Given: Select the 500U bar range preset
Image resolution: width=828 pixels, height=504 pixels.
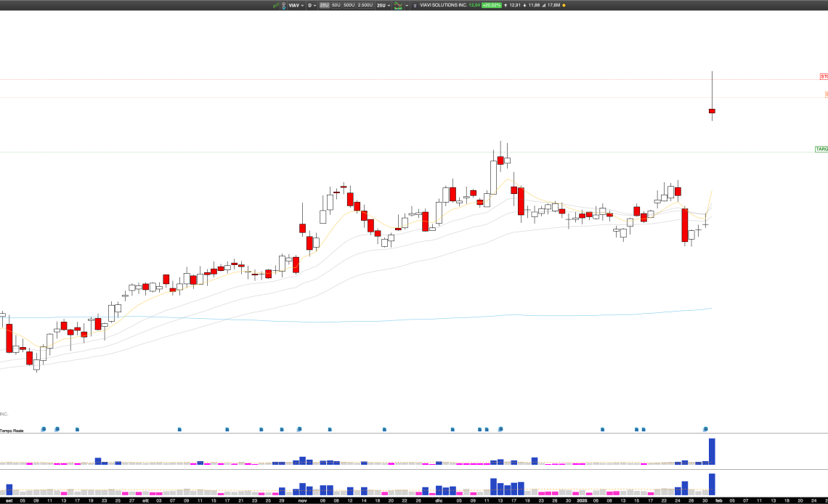Looking at the screenshot, I should click(349, 5).
